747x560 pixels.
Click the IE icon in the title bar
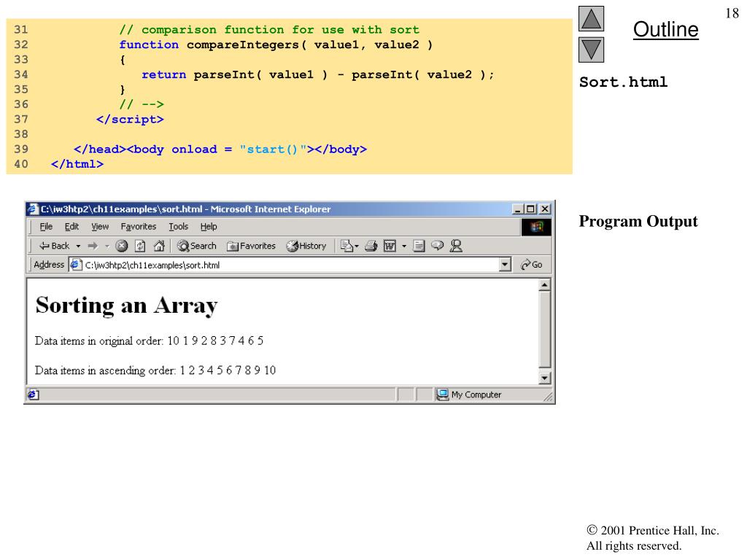[x=34, y=209]
